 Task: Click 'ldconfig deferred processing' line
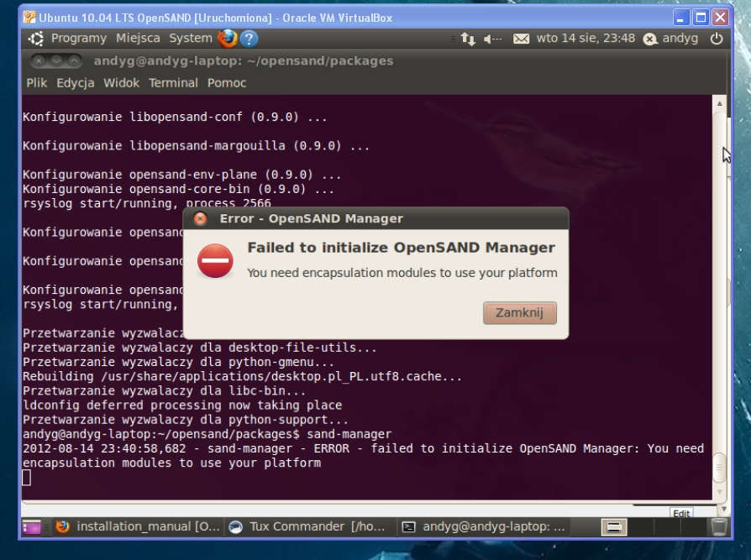click(182, 405)
